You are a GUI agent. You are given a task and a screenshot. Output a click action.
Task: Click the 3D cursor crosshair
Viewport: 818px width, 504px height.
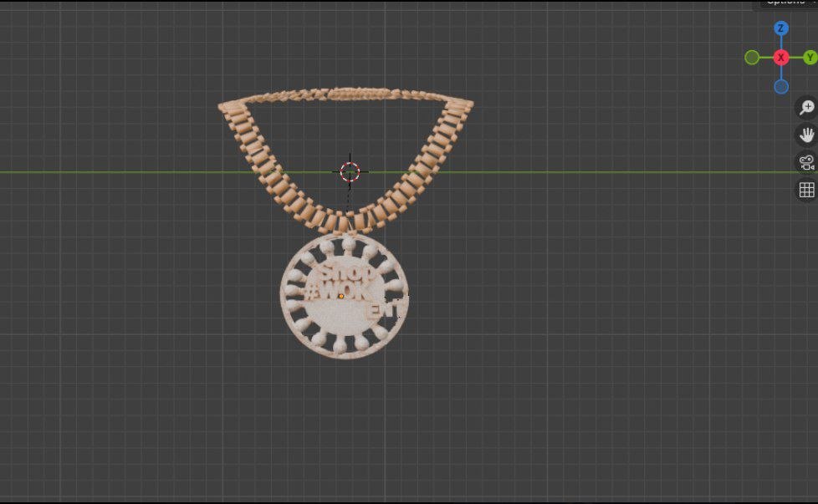350,171
